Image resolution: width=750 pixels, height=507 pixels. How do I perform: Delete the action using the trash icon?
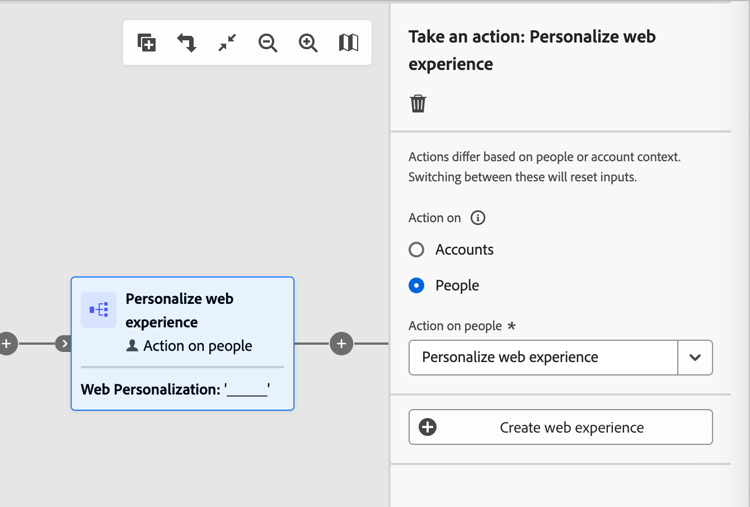418,103
